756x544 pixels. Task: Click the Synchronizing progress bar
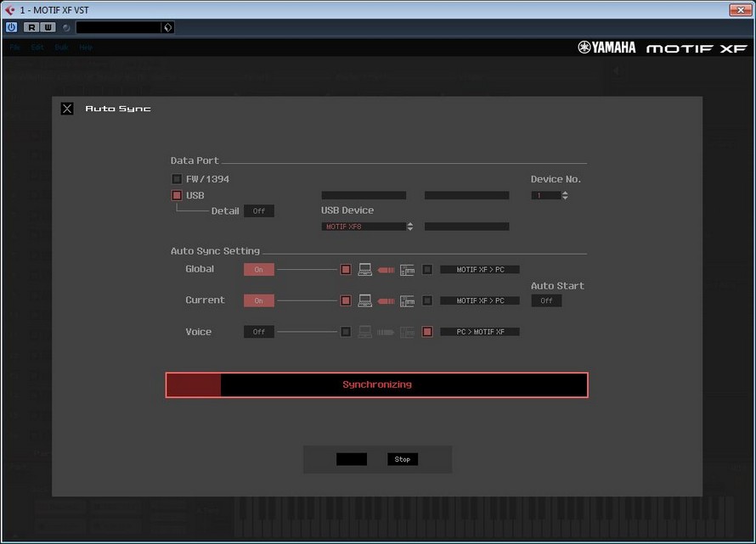(376, 384)
